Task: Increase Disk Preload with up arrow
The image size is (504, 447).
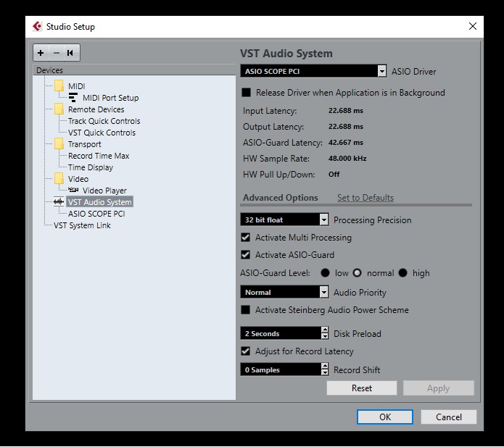Action: [x=325, y=330]
